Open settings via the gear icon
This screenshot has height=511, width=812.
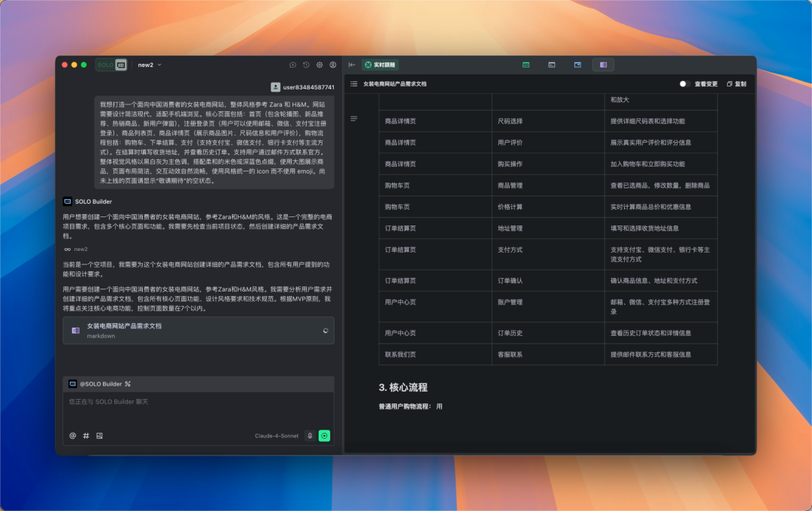[320, 65]
